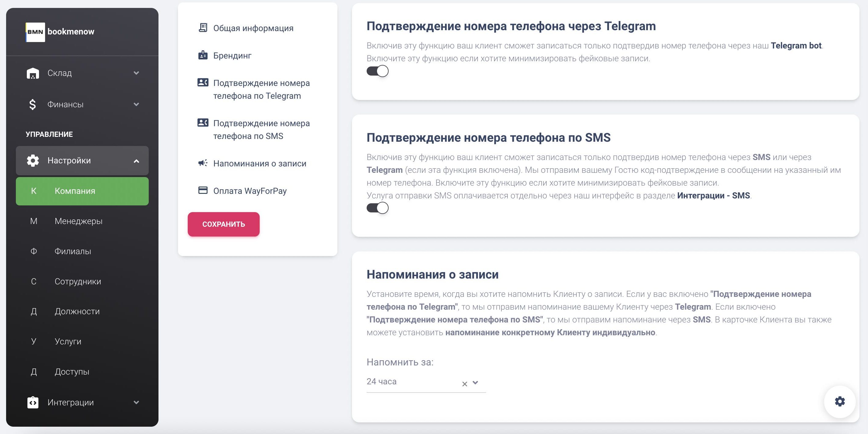Open the Напомнить за dropdown

tap(475, 383)
